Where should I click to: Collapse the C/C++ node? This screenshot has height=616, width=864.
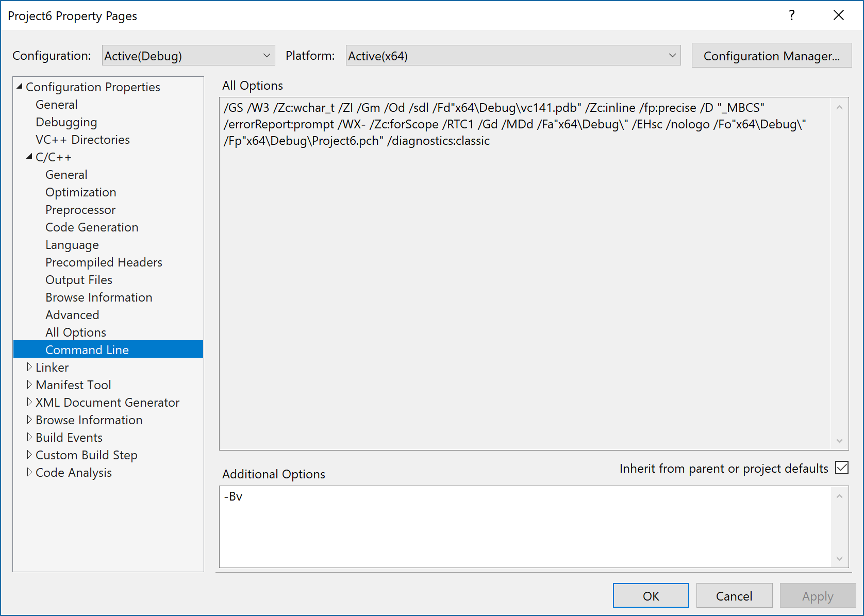click(x=29, y=157)
